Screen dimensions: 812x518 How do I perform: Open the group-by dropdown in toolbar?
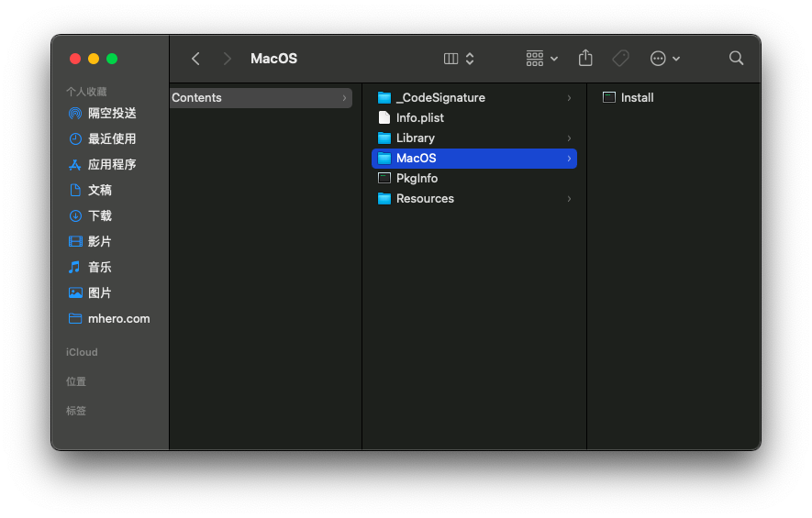[541, 59]
